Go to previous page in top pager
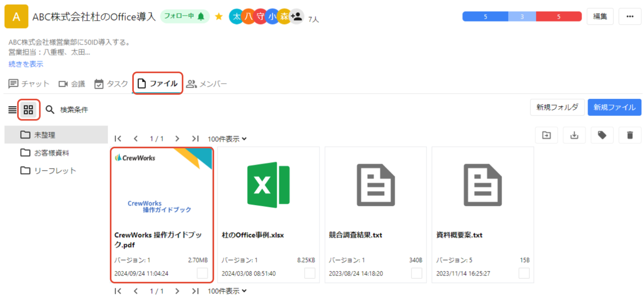 tap(136, 139)
